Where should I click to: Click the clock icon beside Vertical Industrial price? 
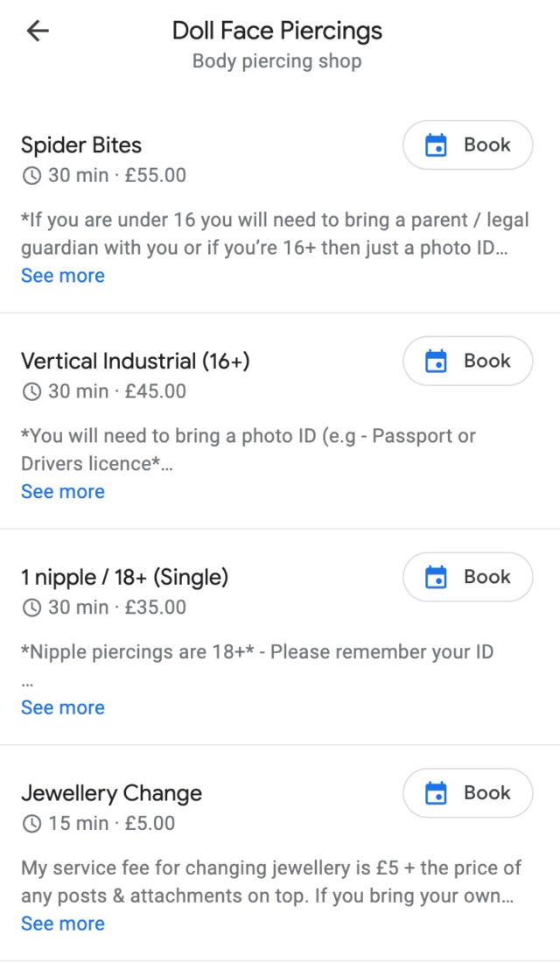(x=31, y=391)
